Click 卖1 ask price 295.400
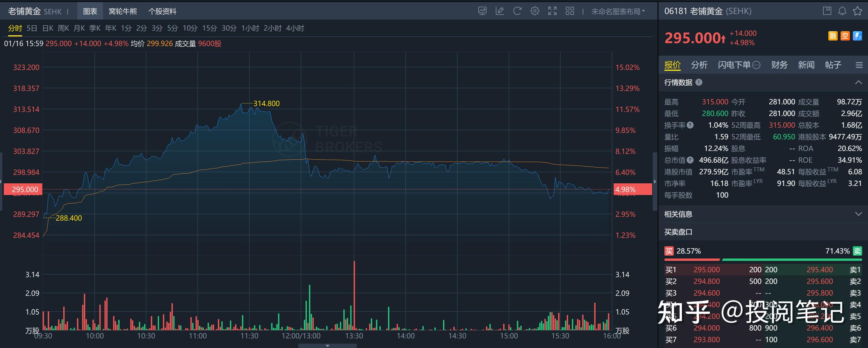The width and height of the screenshot is (868, 348). tap(820, 270)
